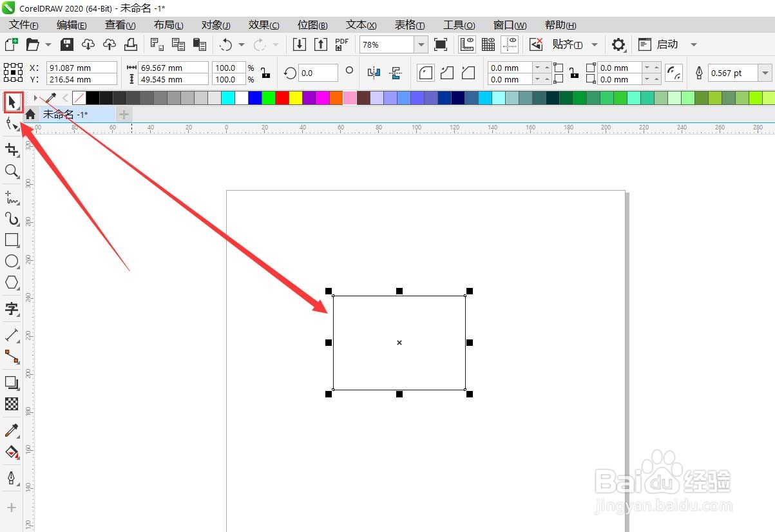Open the 文件 (File) menu

point(24,25)
